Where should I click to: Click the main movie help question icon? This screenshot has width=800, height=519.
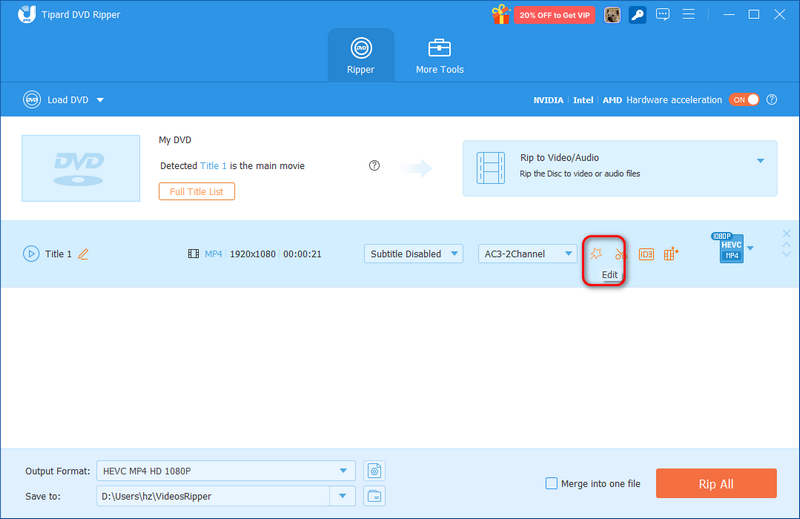[x=374, y=166]
